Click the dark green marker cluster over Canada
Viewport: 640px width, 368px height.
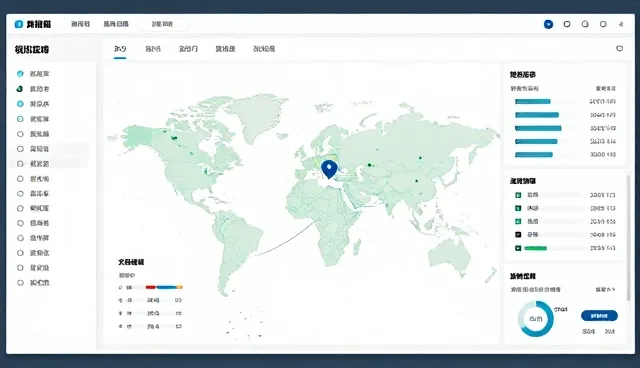tap(174, 138)
